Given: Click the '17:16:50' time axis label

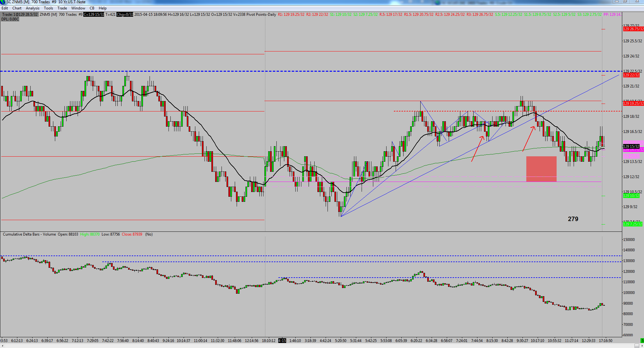Looking at the screenshot, I should click(606, 341).
